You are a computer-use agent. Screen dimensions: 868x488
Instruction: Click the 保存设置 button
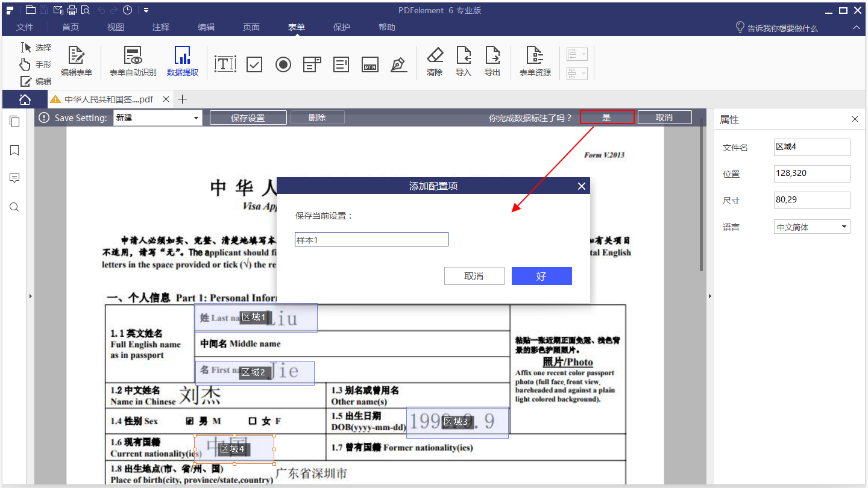coord(248,118)
